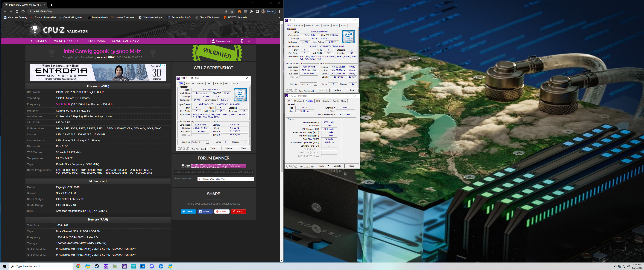Open VA Access Gateway bookmark
The height and width of the screenshot is (270, 644).
[15, 17]
